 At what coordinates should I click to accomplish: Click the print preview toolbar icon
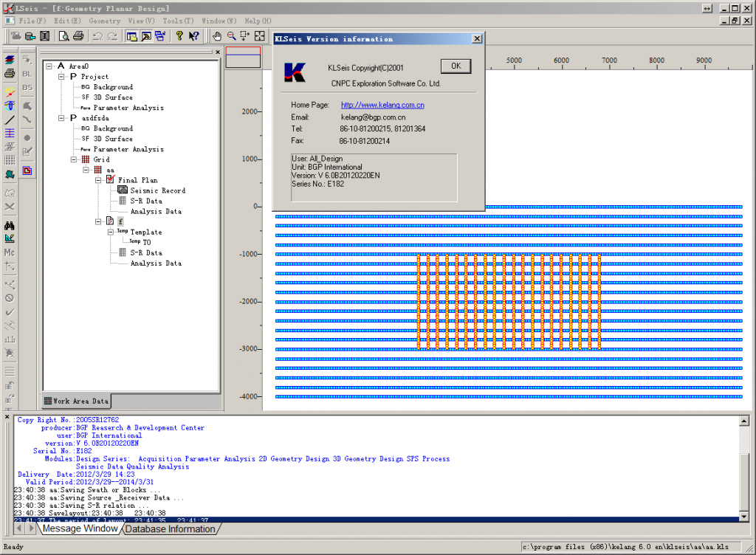(63, 35)
